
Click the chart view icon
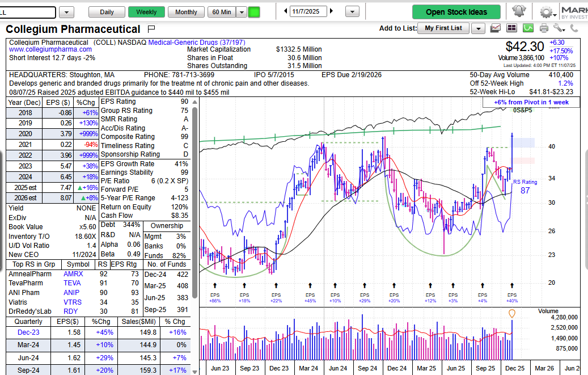click(496, 28)
